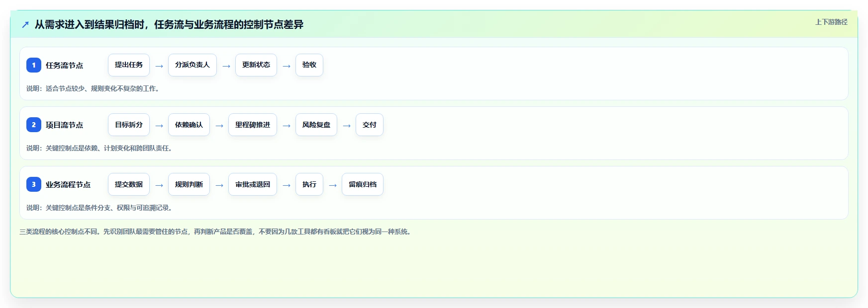
Task: Select the 提交数据 step
Action: click(129, 184)
